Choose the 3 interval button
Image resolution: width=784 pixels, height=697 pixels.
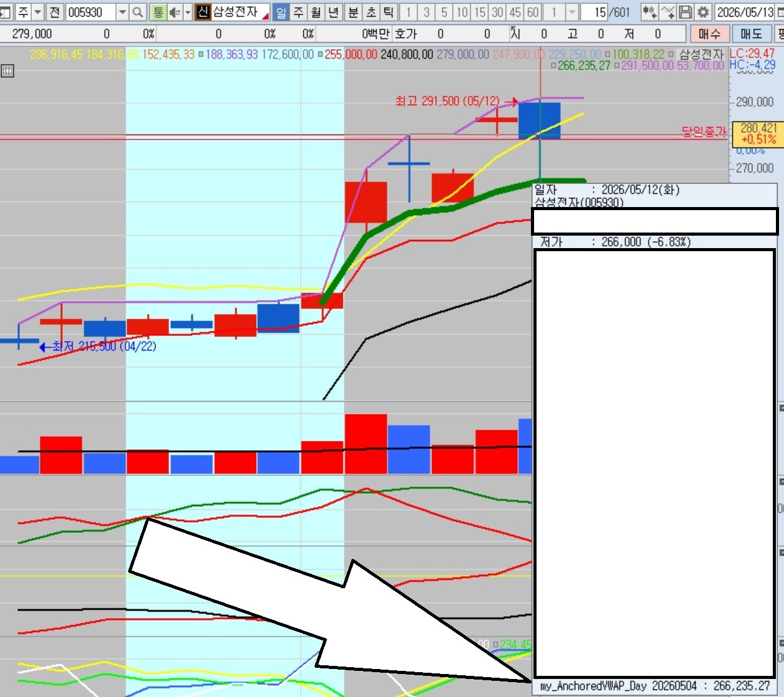pos(427,12)
